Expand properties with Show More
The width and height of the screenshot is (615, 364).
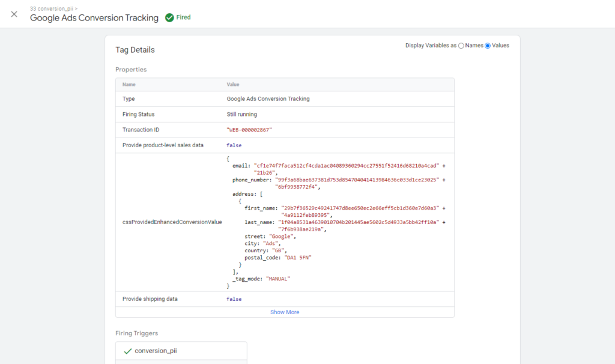tap(285, 312)
